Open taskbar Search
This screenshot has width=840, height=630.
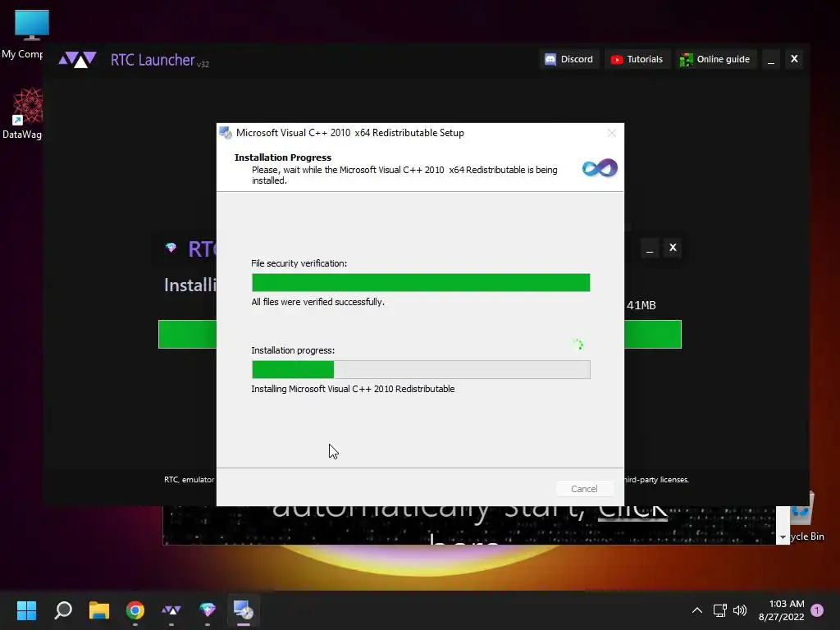[63, 609]
